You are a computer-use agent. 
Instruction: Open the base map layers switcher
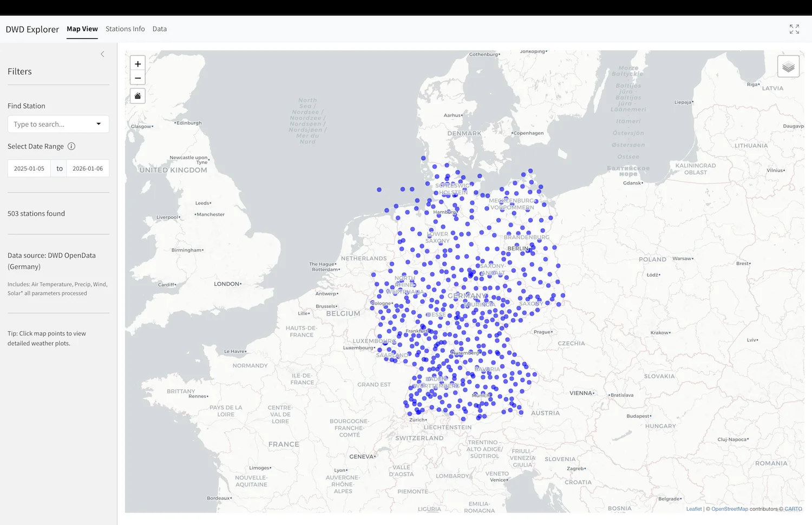pos(788,65)
